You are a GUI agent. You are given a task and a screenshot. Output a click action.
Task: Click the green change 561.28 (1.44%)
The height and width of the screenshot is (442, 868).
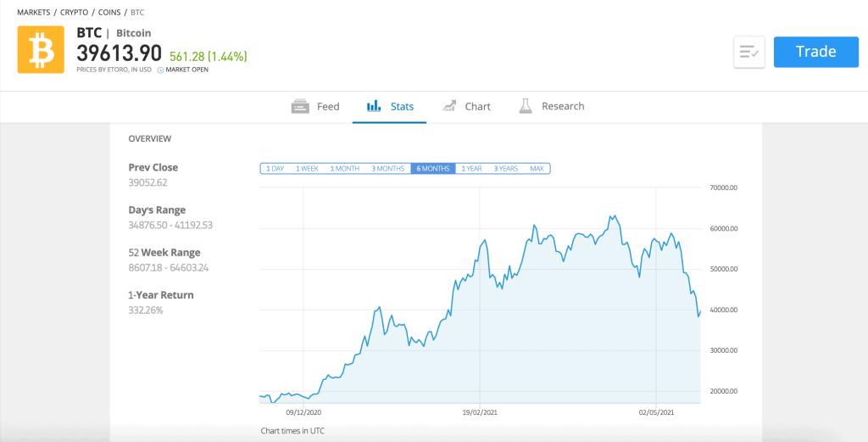pos(209,56)
